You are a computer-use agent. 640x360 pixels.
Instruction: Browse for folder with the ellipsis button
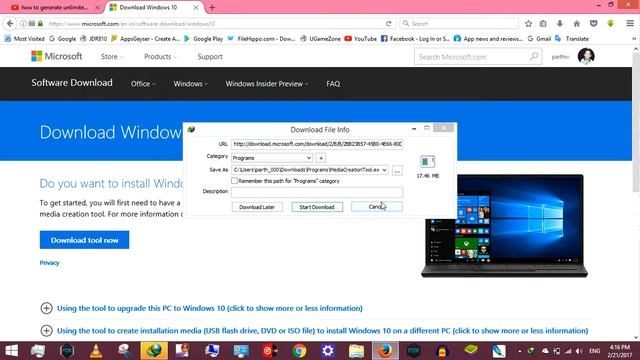tap(397, 171)
